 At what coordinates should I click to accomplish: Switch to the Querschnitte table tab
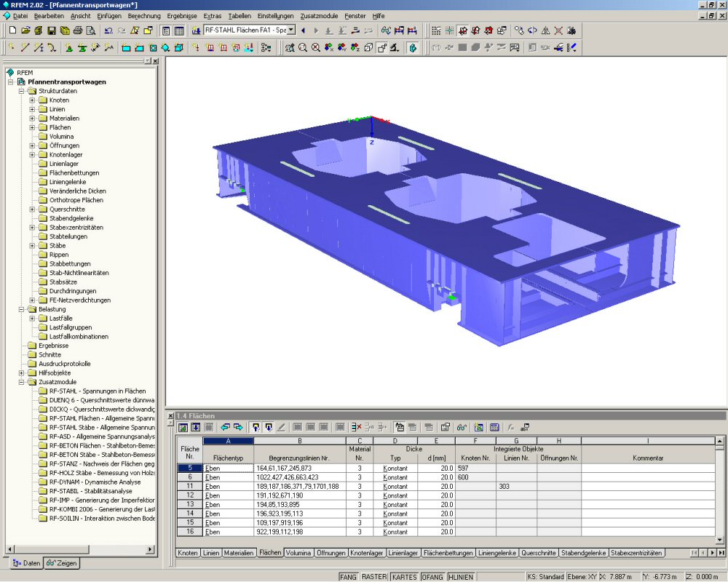pyautogui.click(x=539, y=553)
